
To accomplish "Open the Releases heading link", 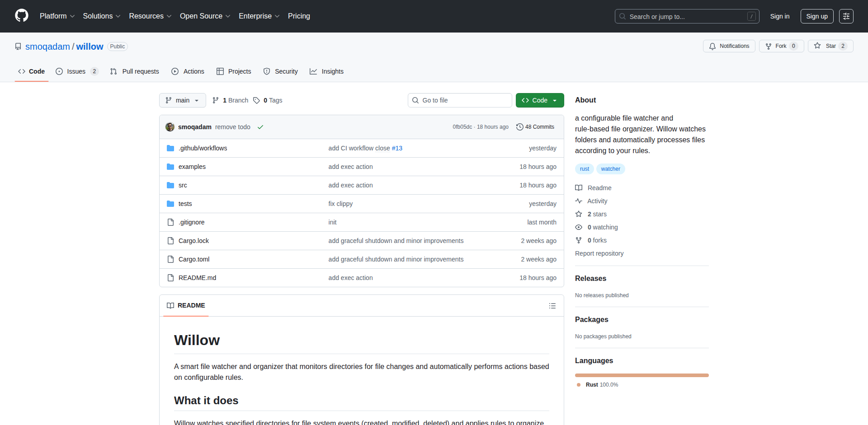I will coord(590,279).
